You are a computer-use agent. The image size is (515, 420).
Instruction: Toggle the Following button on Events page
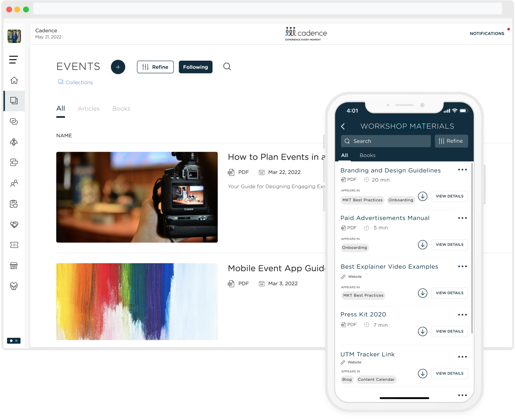pos(195,67)
